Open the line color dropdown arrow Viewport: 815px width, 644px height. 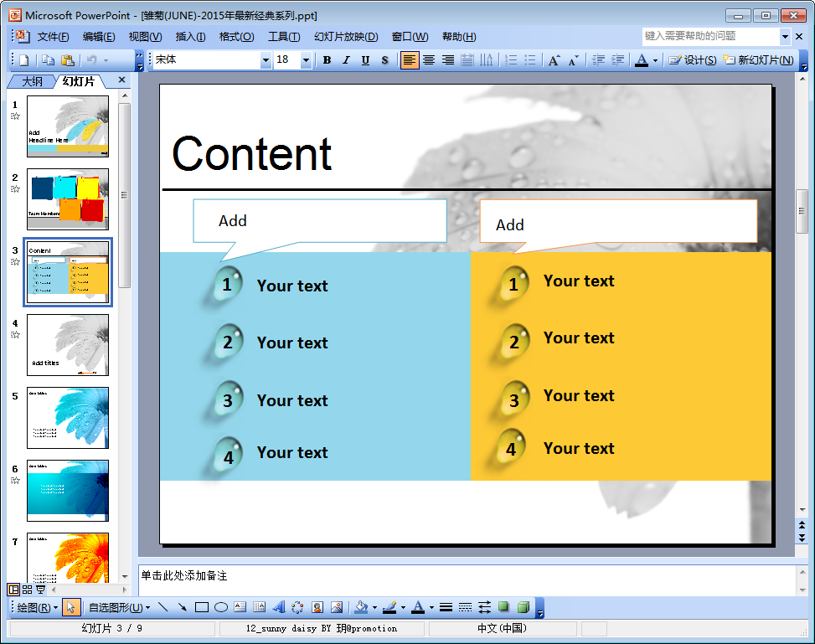pyautogui.click(x=403, y=607)
